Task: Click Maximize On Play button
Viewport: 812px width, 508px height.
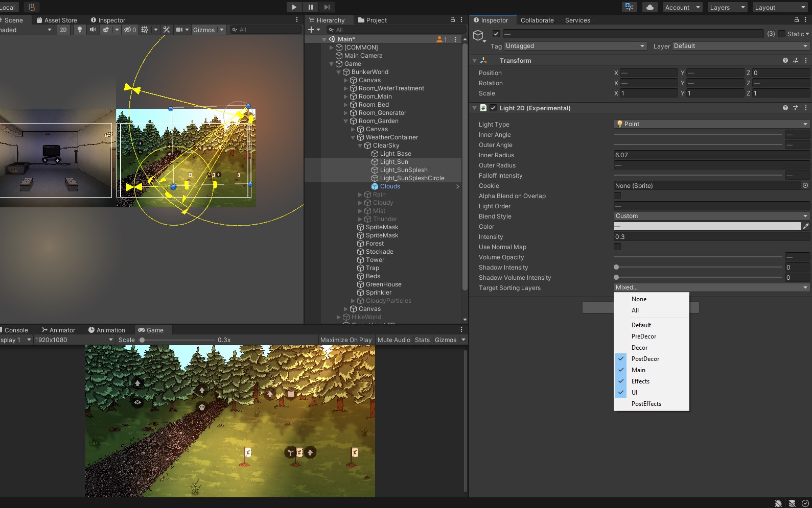Action: tap(346, 340)
